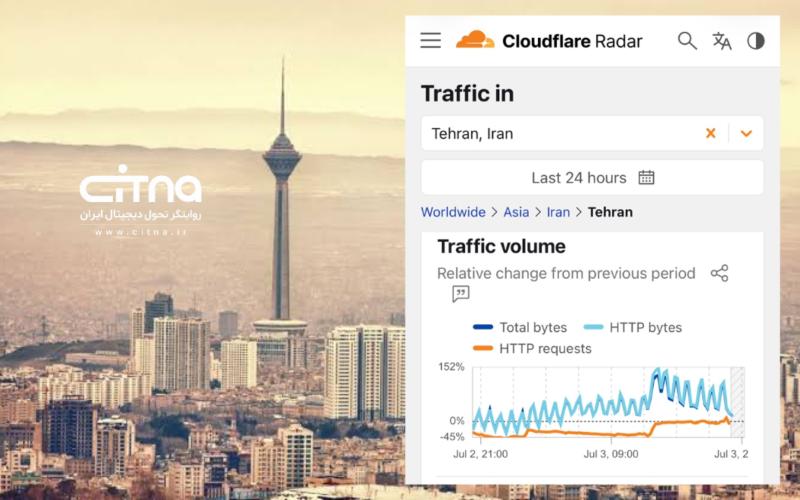Open the chart description quote icon
800x500 pixels.
tap(461, 294)
